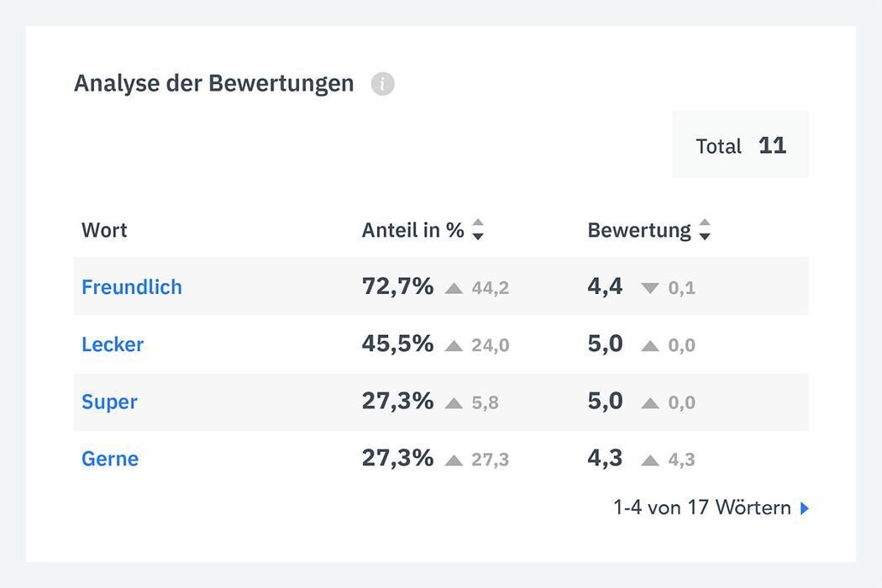Click the up trend arrow for Gerne rating
The width and height of the screenshot is (882, 588).
tap(649, 459)
